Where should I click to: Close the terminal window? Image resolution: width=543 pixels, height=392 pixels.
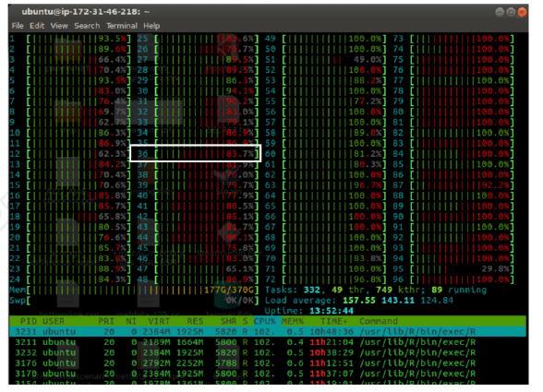tap(523, 12)
